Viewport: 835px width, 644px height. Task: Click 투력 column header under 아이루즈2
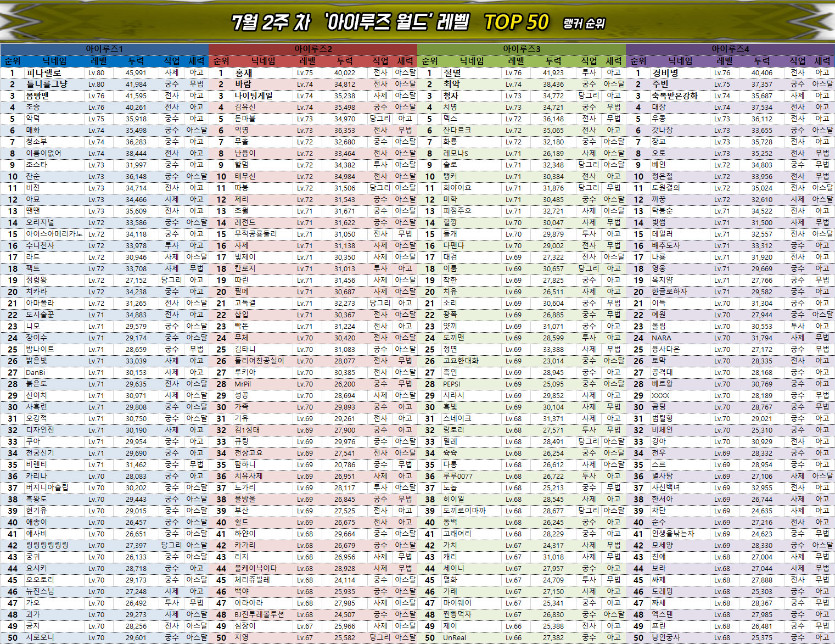point(345,61)
